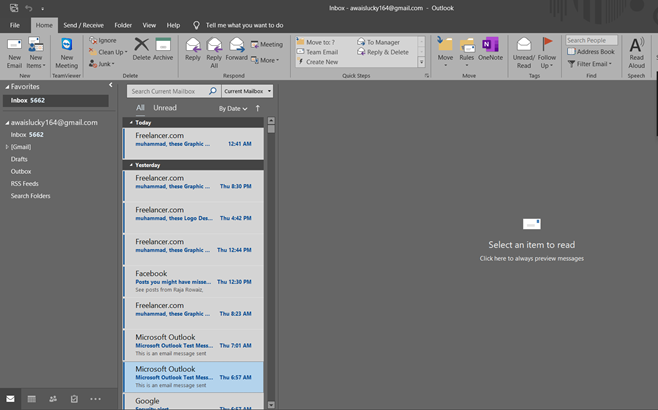The image size is (658, 410).
Task: Open the Move folder menu
Action: point(445,53)
